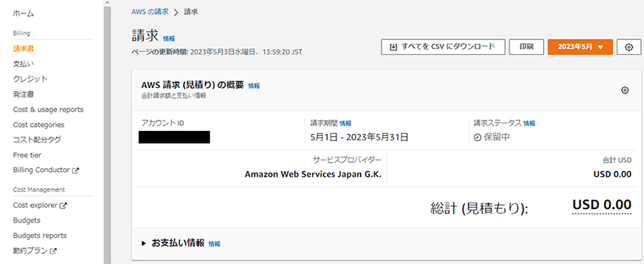Click 節約プラン external link icon
644x264 pixels.
click(53, 250)
